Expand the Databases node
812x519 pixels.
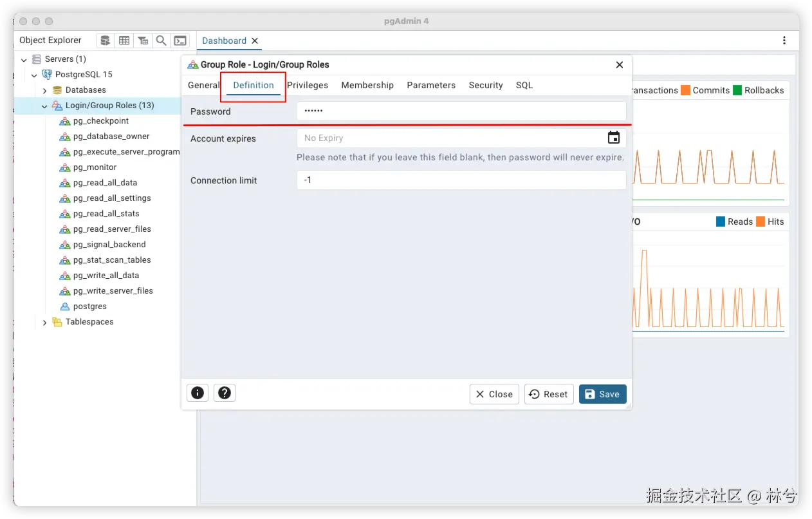44,90
